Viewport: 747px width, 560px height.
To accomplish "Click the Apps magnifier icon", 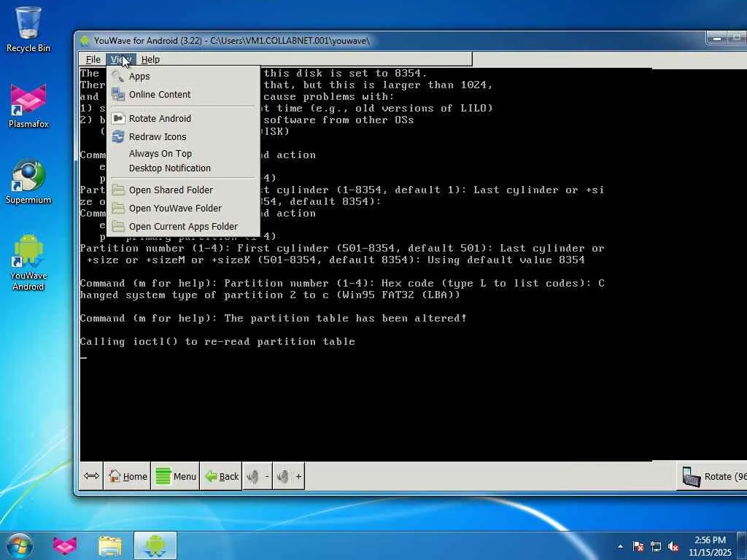I will coord(117,76).
